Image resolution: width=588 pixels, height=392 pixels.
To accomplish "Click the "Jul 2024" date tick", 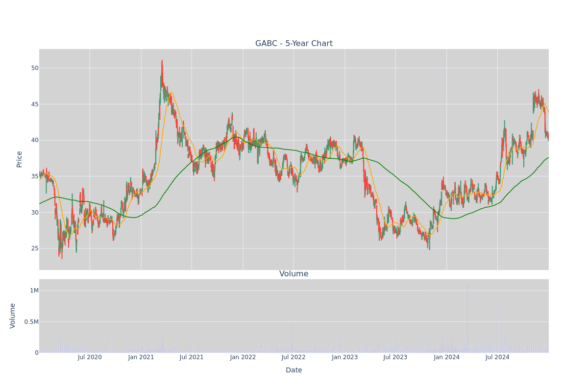I will [x=497, y=357].
